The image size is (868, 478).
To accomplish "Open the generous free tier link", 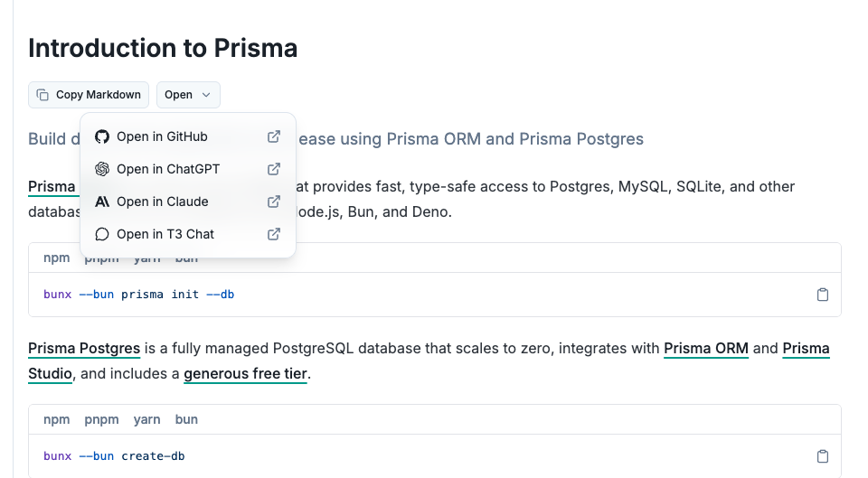I will 246,373.
